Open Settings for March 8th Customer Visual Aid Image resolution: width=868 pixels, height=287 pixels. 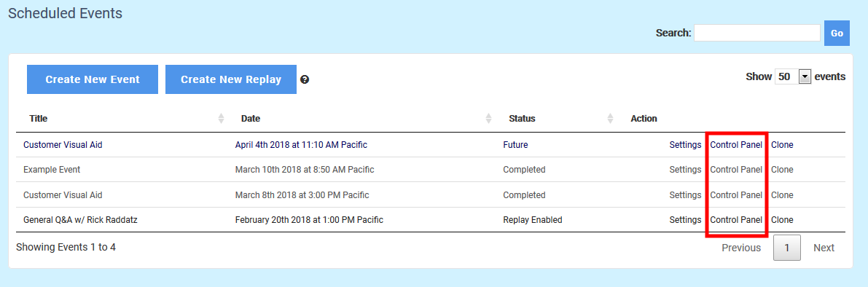[685, 195]
